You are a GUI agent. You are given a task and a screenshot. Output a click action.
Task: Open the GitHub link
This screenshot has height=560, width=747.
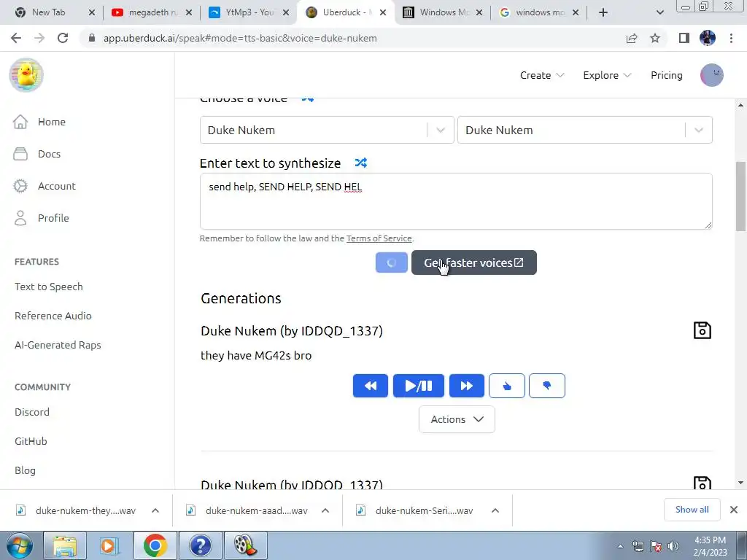click(31, 441)
